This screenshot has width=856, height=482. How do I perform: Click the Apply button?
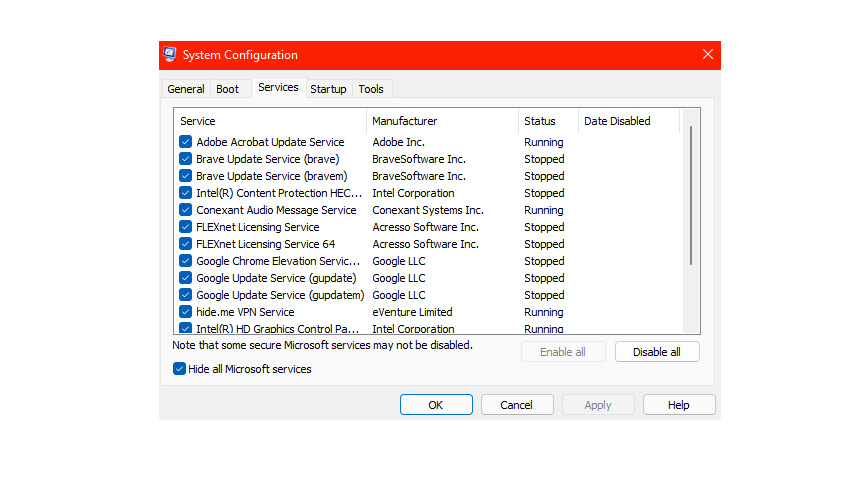[x=598, y=405]
